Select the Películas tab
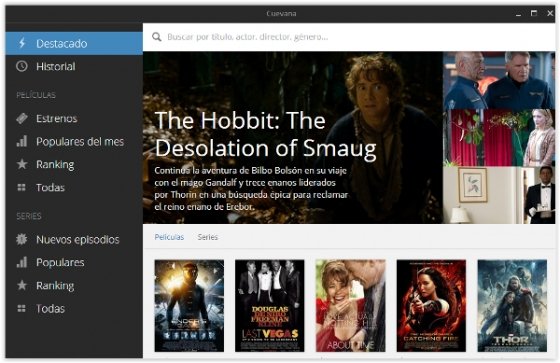Image resolution: width=560 pixels, height=363 pixels. (x=169, y=237)
